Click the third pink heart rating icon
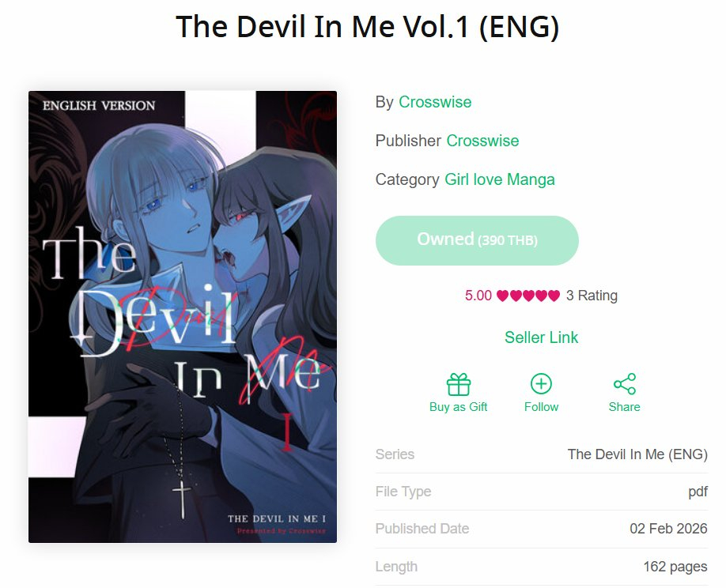726x588 pixels. pos(528,295)
